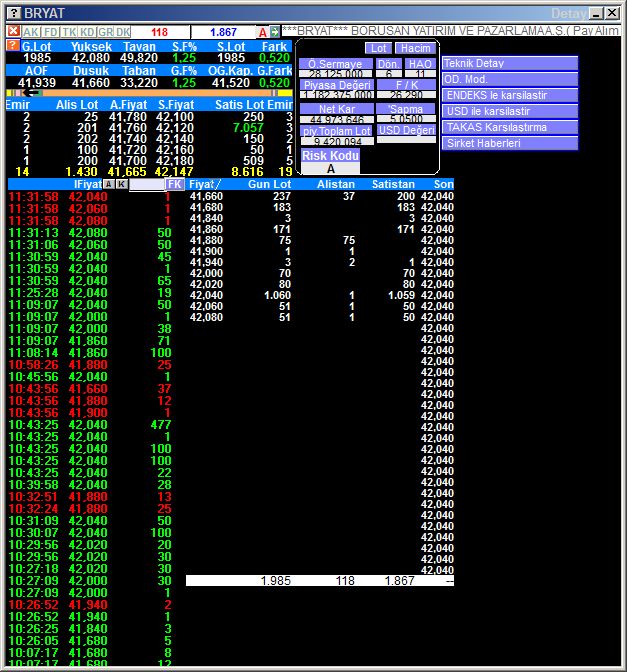Viewport: 627px width, 672px height.
Task: Open the GR toolbar option
Action: (105, 32)
